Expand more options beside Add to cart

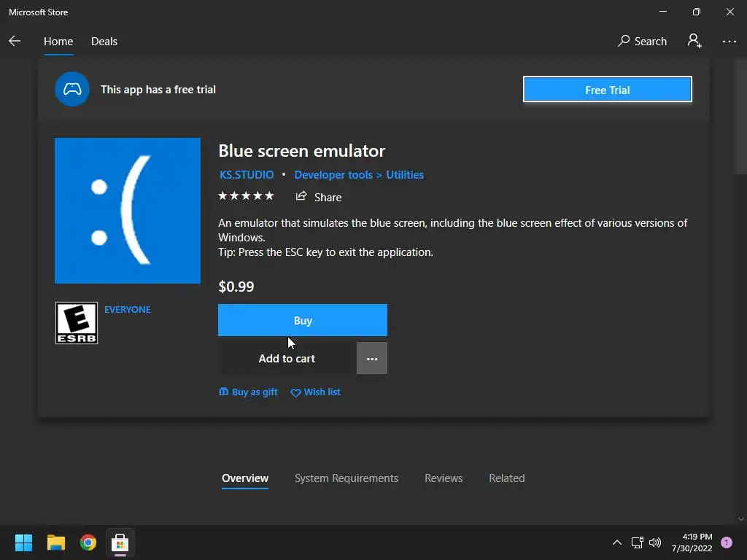click(x=372, y=359)
